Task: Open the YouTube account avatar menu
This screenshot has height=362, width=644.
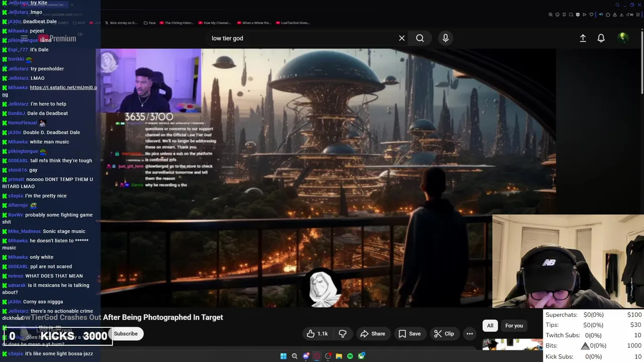Action: tap(622, 38)
